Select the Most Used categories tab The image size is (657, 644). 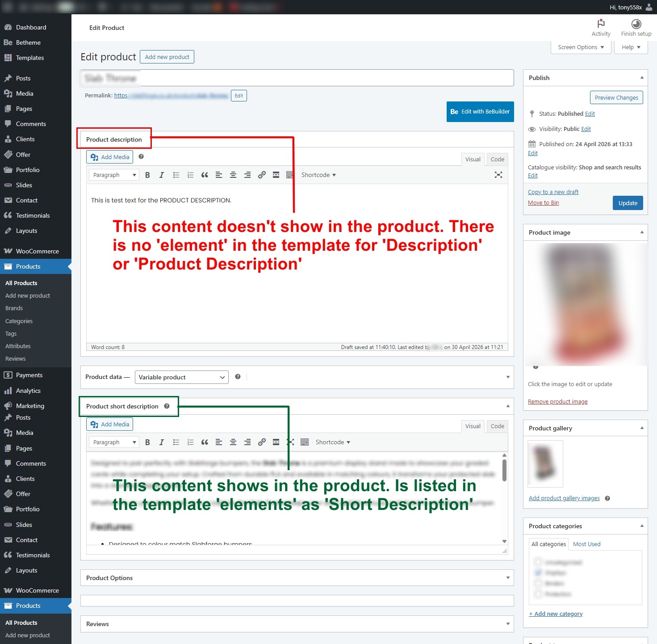[x=586, y=544]
